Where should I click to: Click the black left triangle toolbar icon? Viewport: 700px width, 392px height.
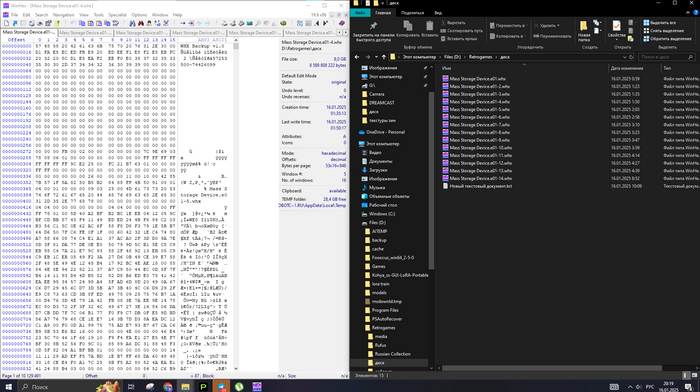click(x=317, y=23)
